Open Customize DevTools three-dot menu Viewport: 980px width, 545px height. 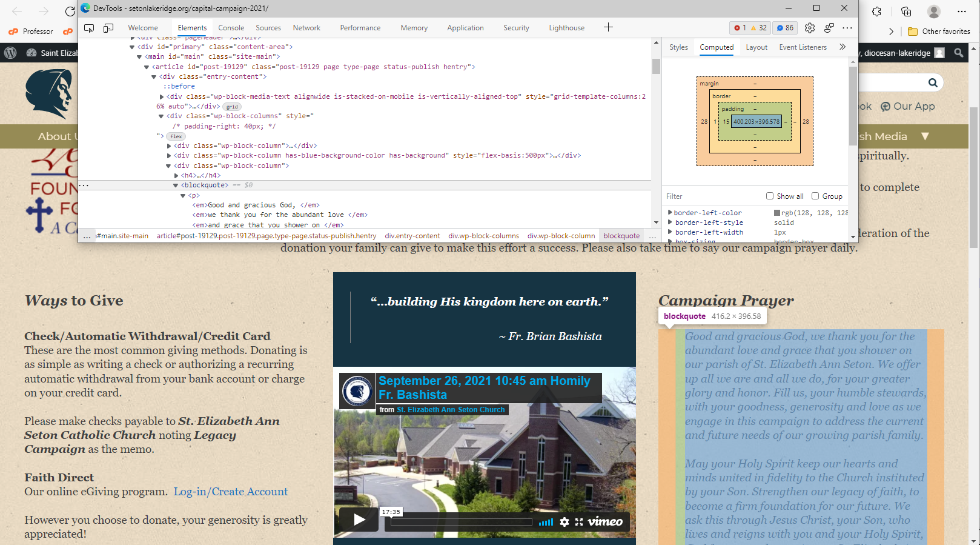pyautogui.click(x=847, y=28)
